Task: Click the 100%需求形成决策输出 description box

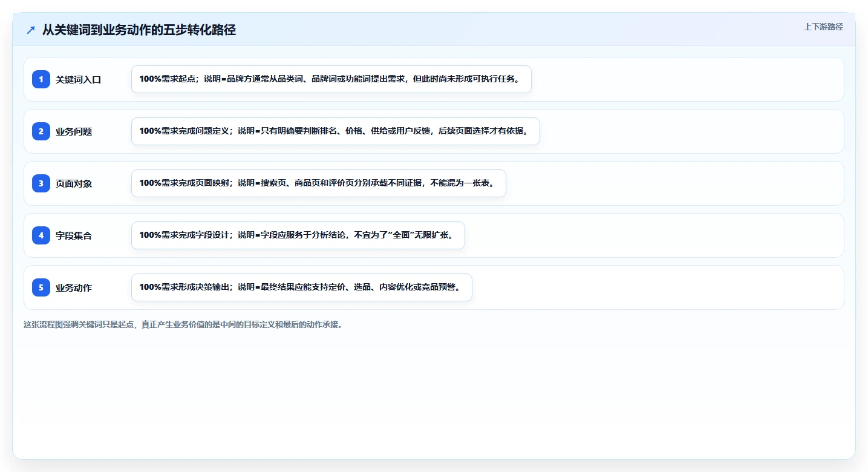Action: tap(302, 287)
